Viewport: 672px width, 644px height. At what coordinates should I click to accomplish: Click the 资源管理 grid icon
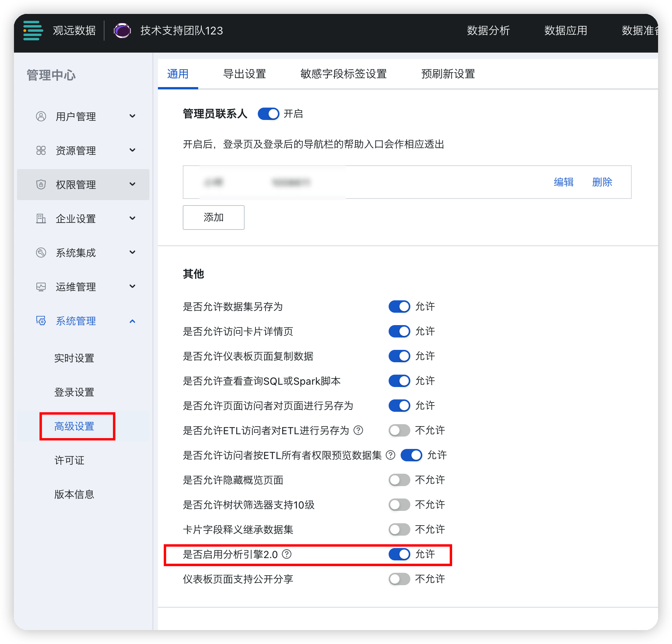(x=41, y=150)
